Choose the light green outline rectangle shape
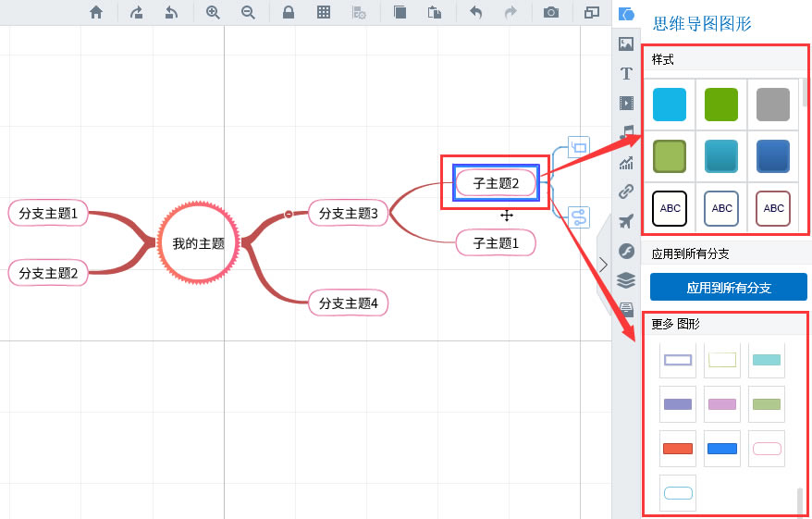The image size is (812, 519). [722, 360]
